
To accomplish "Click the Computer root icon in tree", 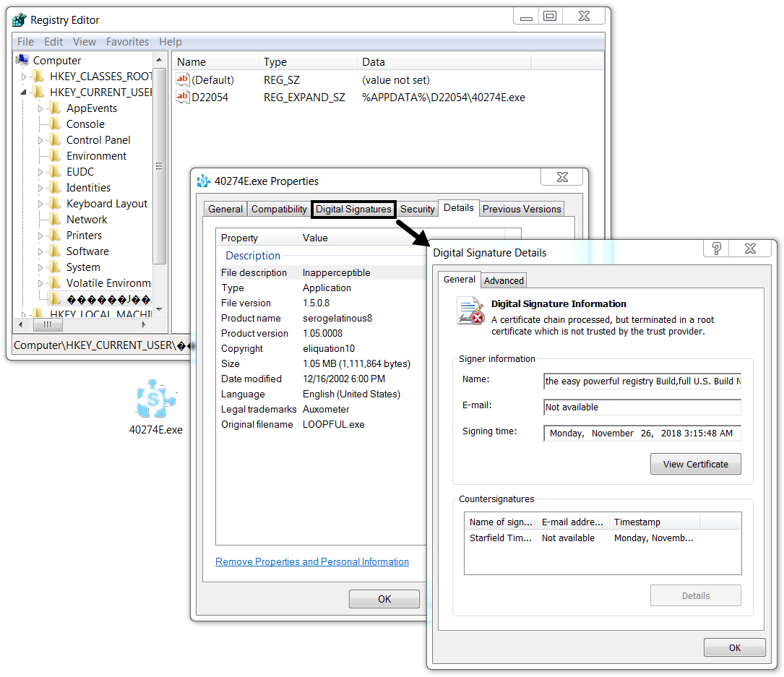I will coord(22,60).
